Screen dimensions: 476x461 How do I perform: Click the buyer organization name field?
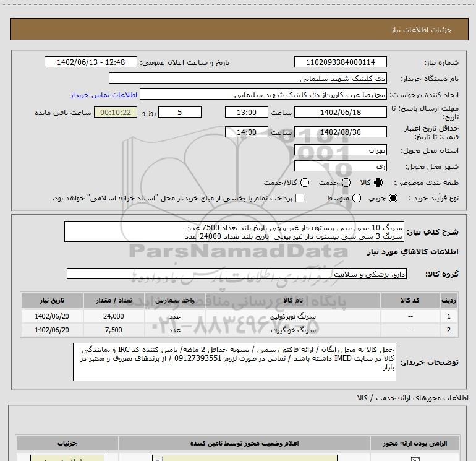(x=248, y=78)
